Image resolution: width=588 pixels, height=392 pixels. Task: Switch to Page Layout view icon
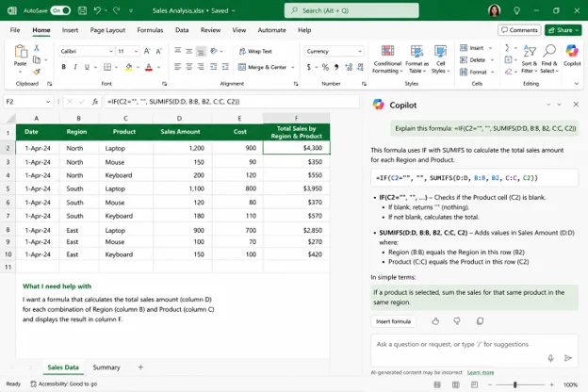[456, 384]
